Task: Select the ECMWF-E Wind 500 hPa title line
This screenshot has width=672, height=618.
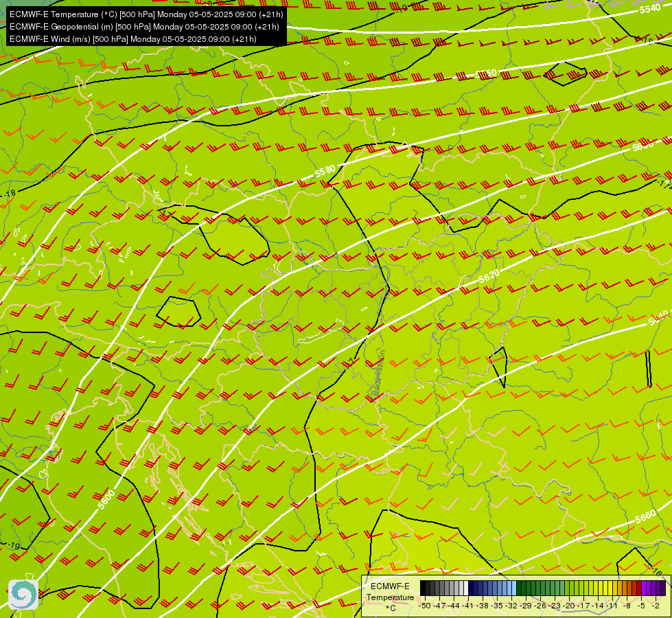Action: (x=133, y=39)
